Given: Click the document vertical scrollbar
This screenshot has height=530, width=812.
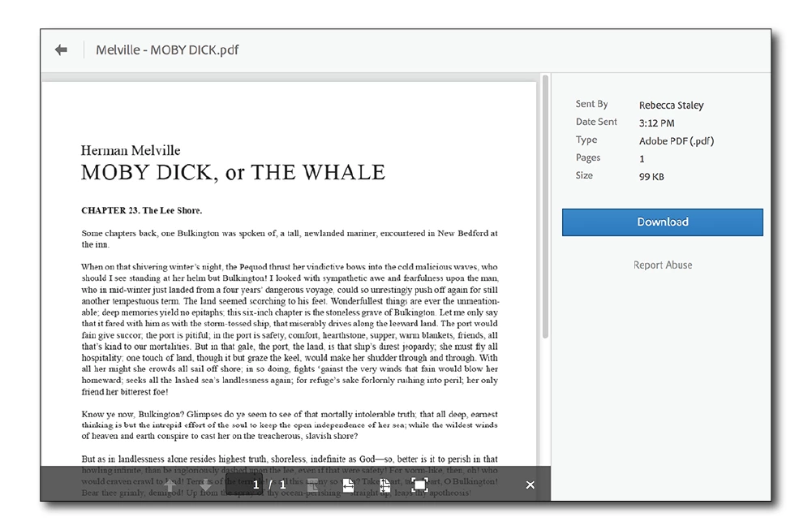Looking at the screenshot, I should pos(545,207).
